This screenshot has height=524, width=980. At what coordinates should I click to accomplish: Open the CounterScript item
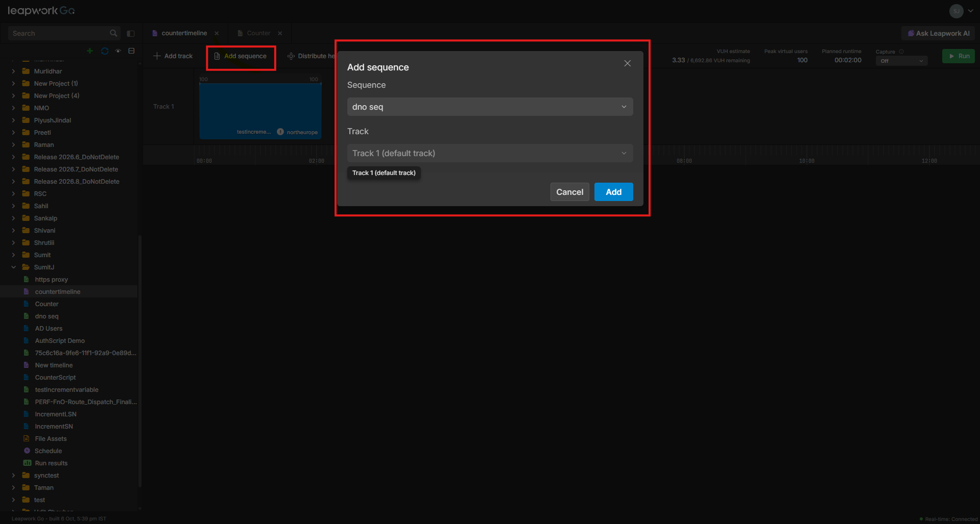[x=55, y=378]
